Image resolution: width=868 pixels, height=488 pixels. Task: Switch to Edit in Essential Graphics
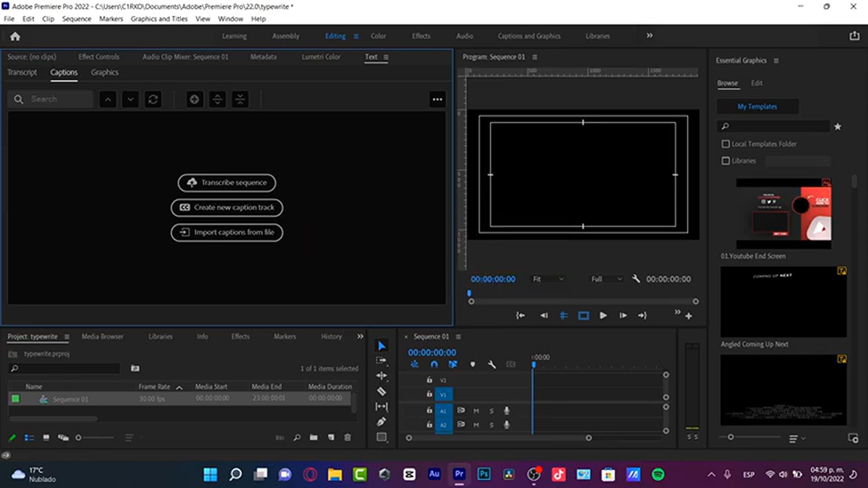tap(757, 83)
